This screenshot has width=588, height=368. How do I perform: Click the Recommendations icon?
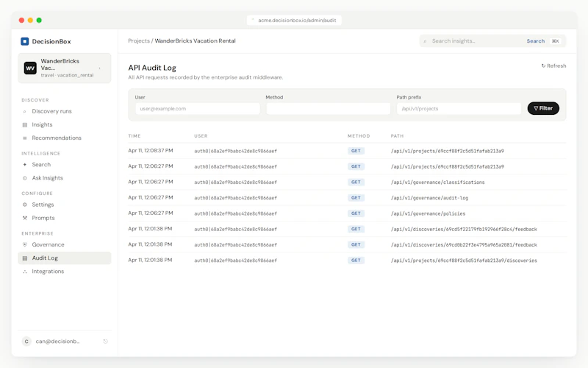point(25,138)
